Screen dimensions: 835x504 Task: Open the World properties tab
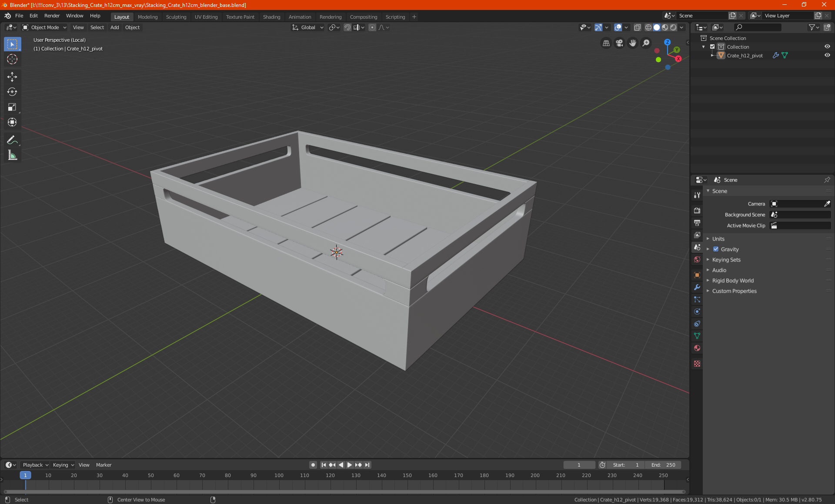697,259
